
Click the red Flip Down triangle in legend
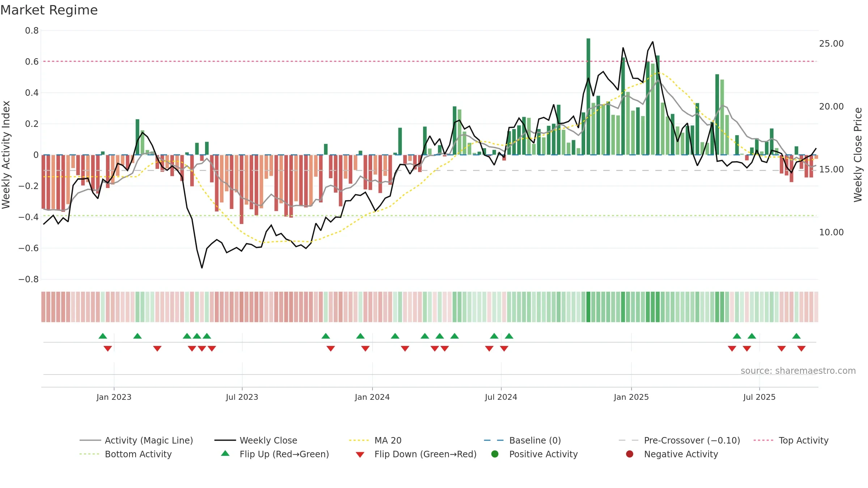pos(360,455)
